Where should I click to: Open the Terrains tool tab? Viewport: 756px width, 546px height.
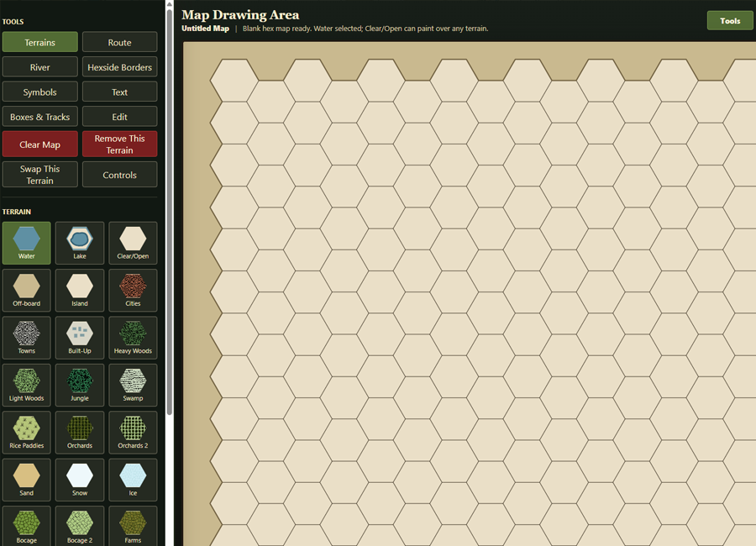pos(40,42)
